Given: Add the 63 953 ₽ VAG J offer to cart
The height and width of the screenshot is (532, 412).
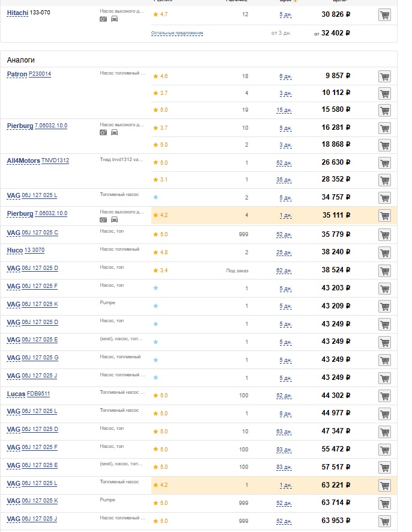Looking at the screenshot, I should pos(384,521).
